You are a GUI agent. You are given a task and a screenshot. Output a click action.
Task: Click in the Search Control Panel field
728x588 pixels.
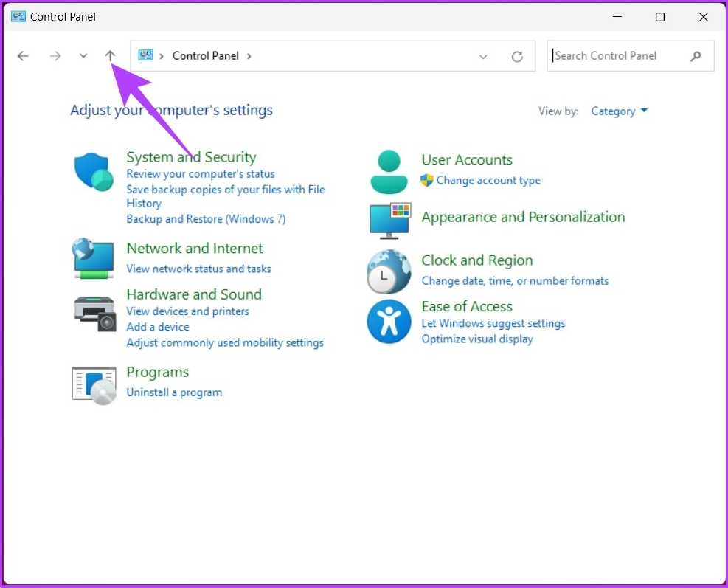(620, 56)
